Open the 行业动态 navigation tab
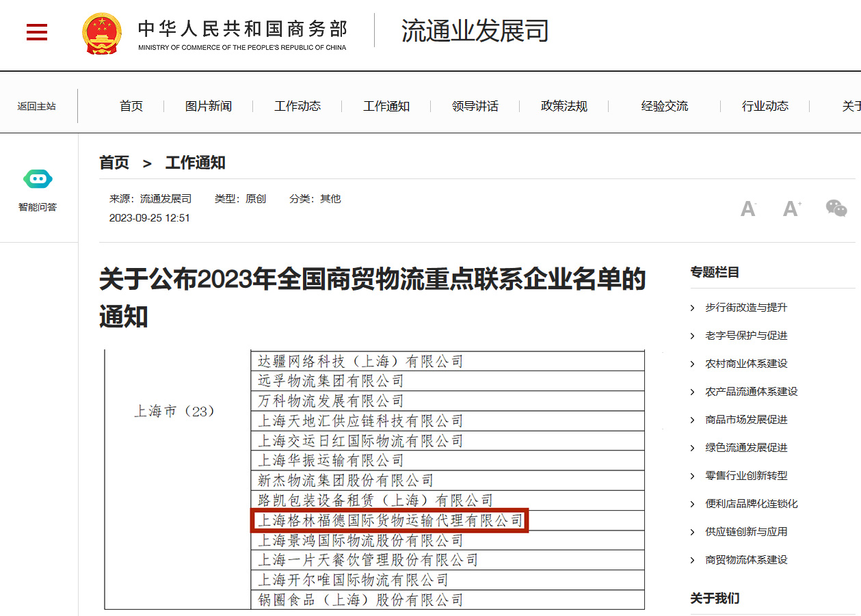This screenshot has height=616, width=861. (765, 106)
